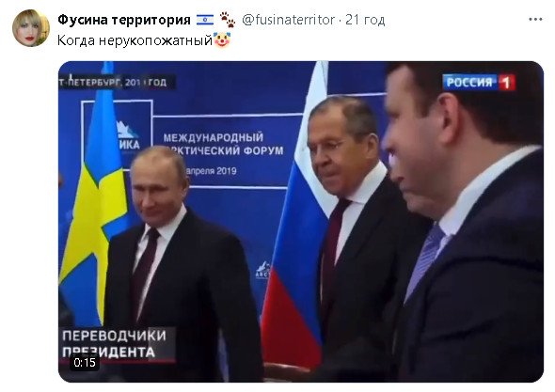Click the МЕЖДУНАРОДНЫЙ АРКТИЧЕСКИЙ ФОРУМ banner text
Screen dimensions: 555x392
click(x=224, y=144)
